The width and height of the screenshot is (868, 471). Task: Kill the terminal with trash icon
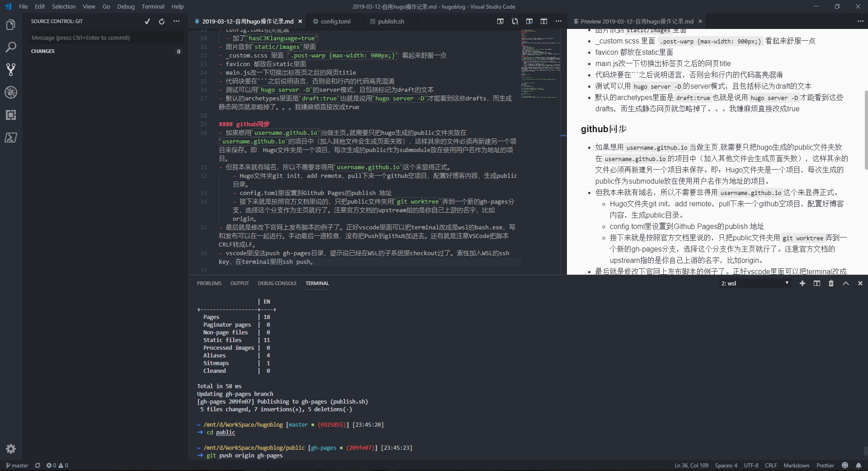831,283
